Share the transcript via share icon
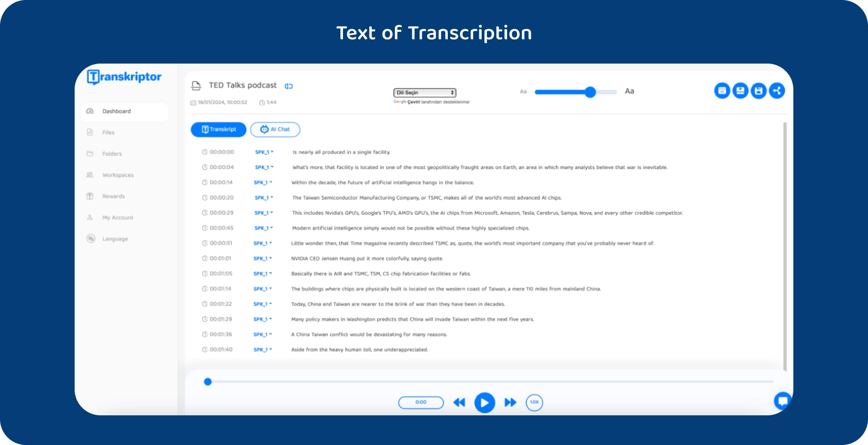This screenshot has width=868, height=445. tap(777, 91)
